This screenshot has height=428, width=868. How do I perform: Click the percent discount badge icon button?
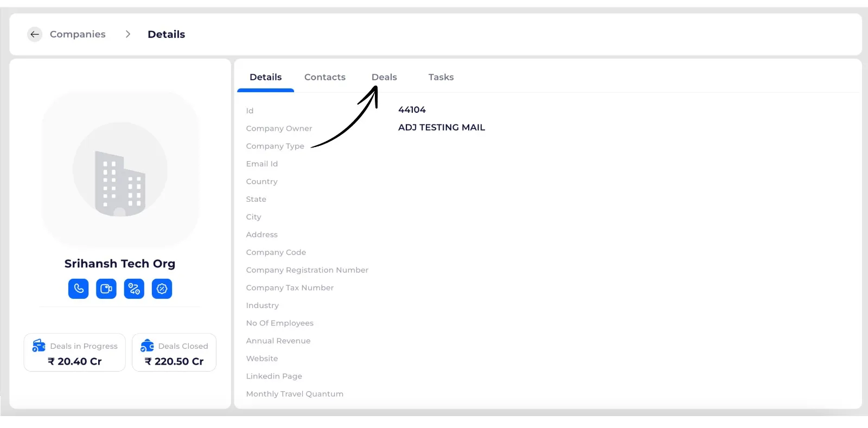coord(162,289)
